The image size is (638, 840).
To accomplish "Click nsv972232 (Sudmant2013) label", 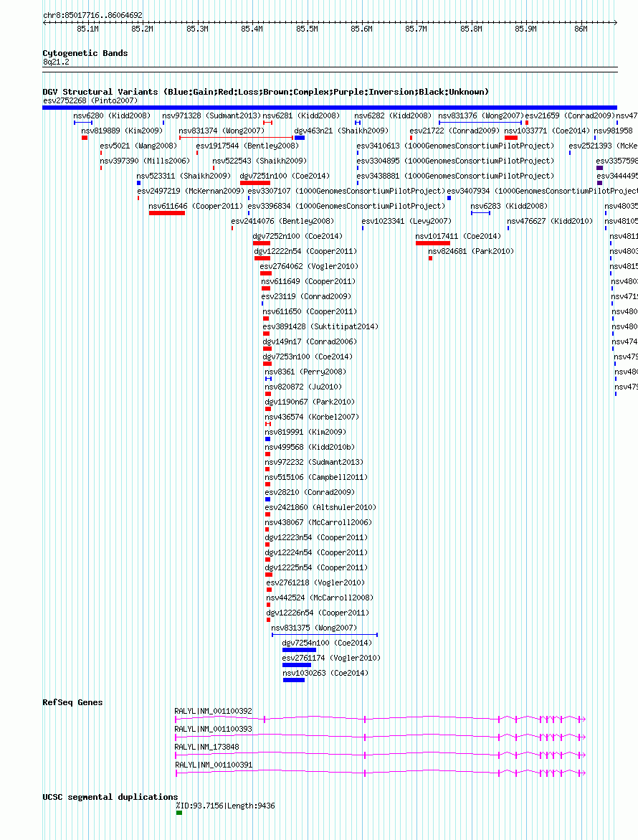I will tap(314, 462).
